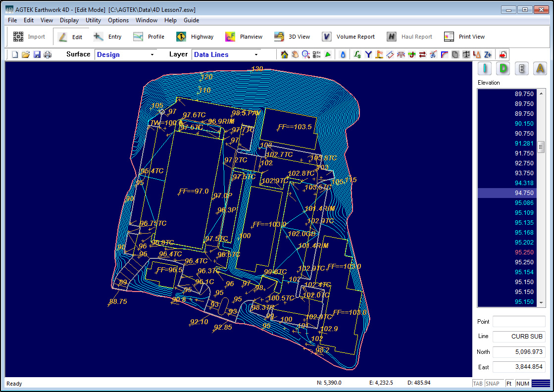Toggle the blue I surface button

485,69
